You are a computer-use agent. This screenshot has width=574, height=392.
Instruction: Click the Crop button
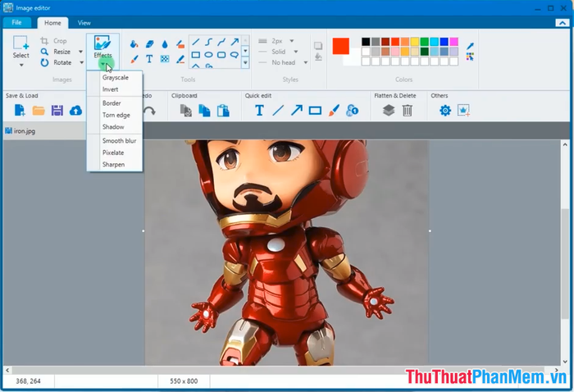pos(53,41)
